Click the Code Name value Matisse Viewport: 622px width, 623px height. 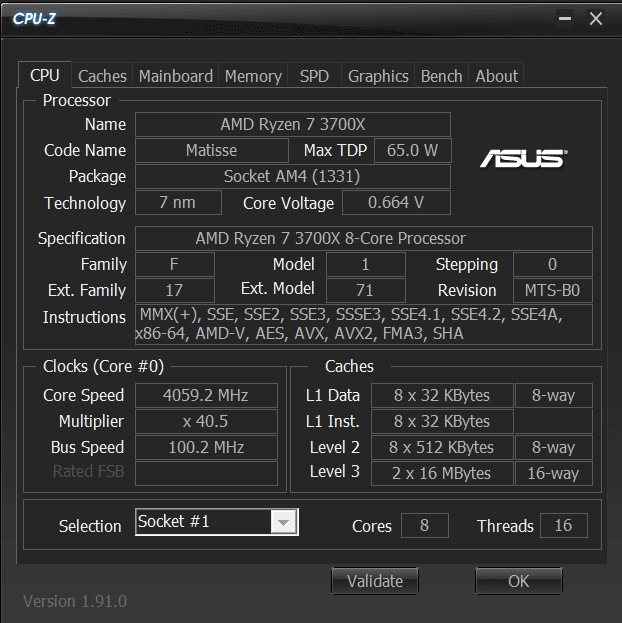[212, 150]
